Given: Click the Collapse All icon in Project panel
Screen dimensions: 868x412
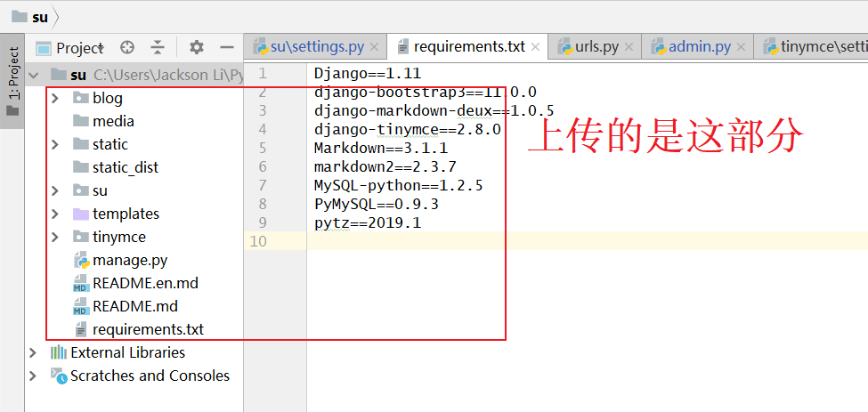Looking at the screenshot, I should 158,47.
